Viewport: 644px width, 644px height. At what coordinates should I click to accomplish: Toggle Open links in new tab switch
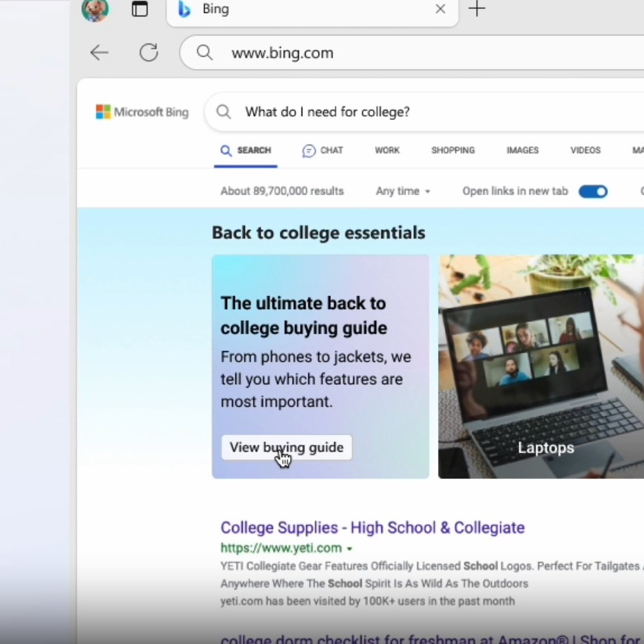593,192
